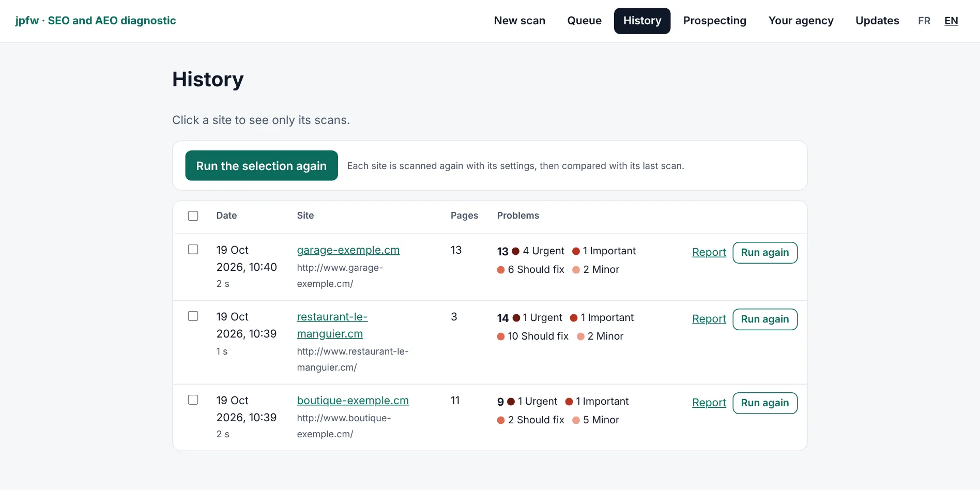
Task: Switch to the Prospecting tab
Action: pyautogui.click(x=714, y=21)
